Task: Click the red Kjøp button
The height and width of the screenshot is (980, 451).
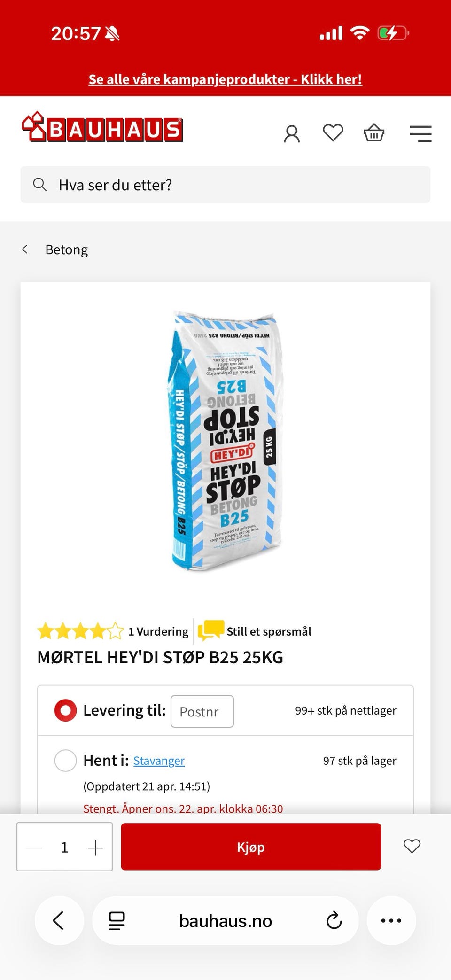Action: [x=251, y=847]
